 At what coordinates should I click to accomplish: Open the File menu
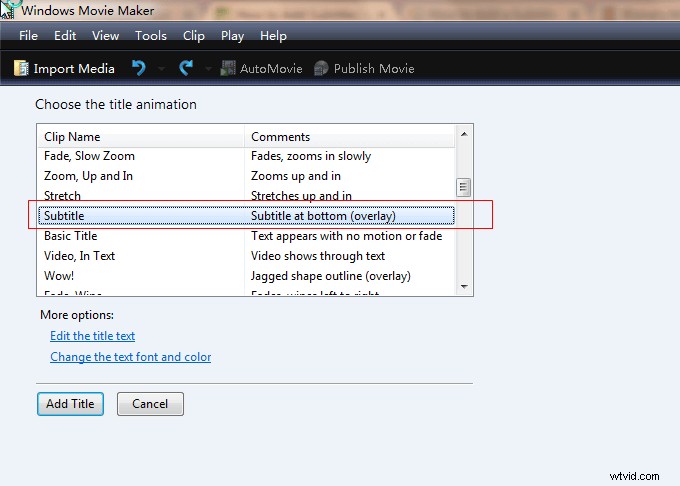pyautogui.click(x=28, y=36)
